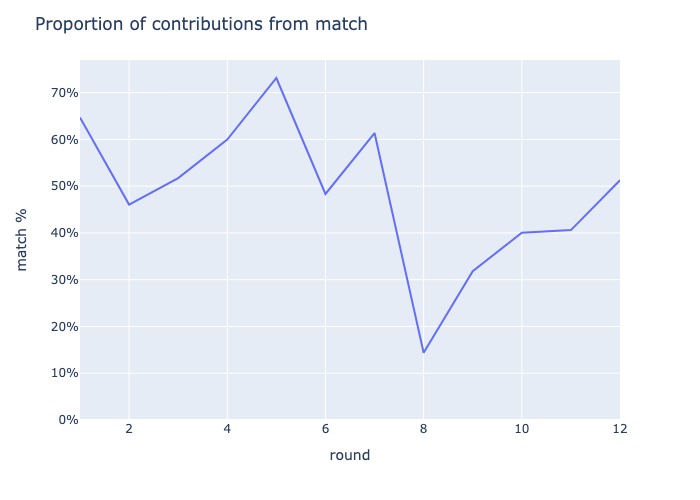Click the line dip at round 2
Viewport: 700px width, 500px height.
pos(129,204)
